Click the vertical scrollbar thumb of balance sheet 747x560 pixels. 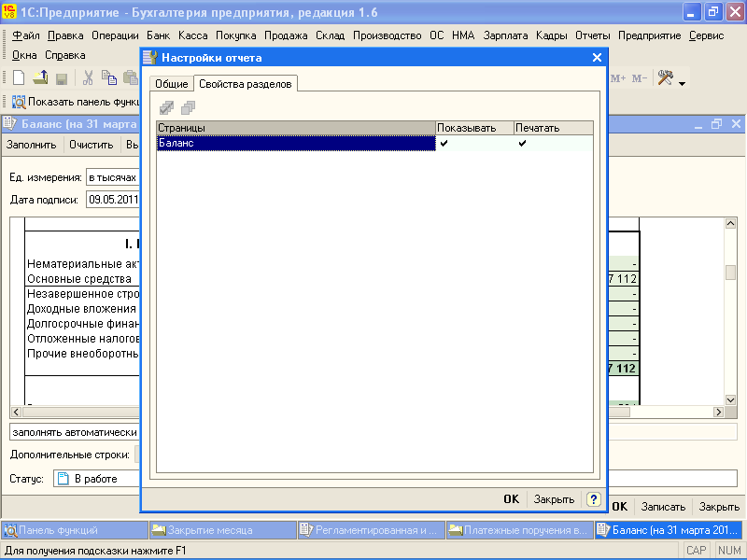pyautogui.click(x=730, y=273)
